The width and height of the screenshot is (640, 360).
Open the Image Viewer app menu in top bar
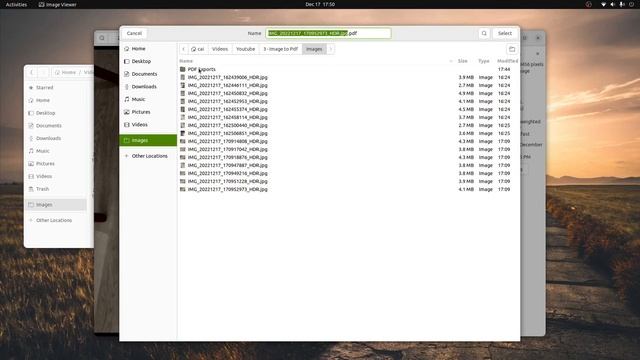[58, 4]
